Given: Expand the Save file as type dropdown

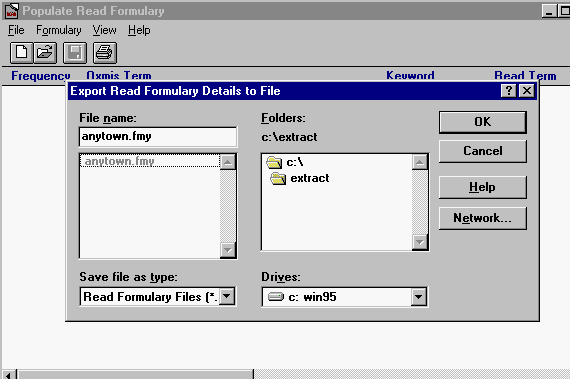Looking at the screenshot, I should pyautogui.click(x=227, y=296).
